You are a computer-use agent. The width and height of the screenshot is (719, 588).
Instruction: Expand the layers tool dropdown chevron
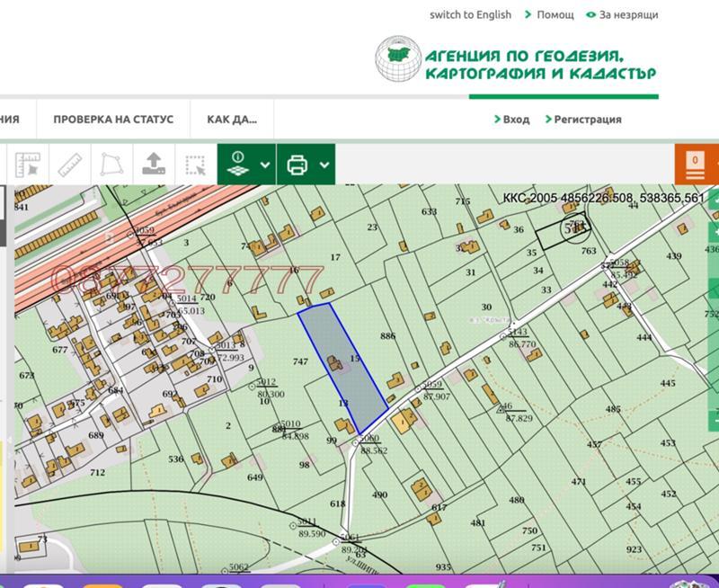[263, 164]
